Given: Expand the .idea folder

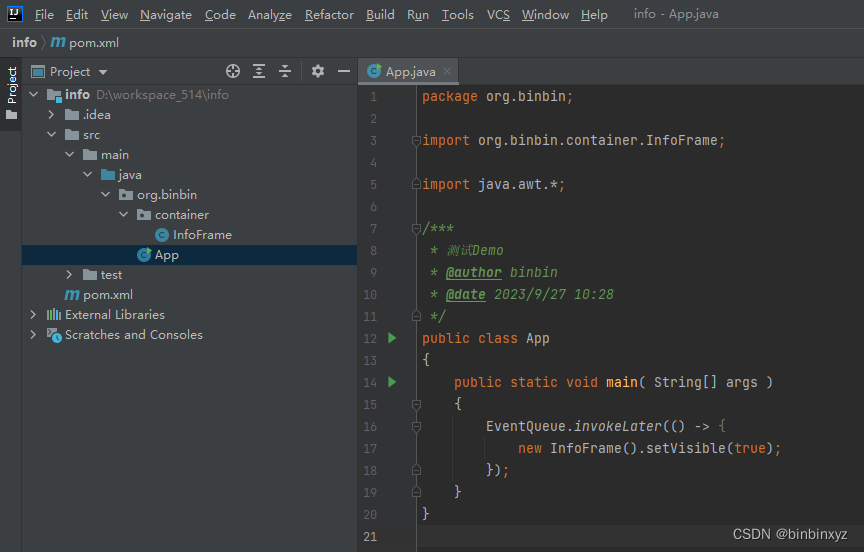Looking at the screenshot, I should (x=51, y=115).
